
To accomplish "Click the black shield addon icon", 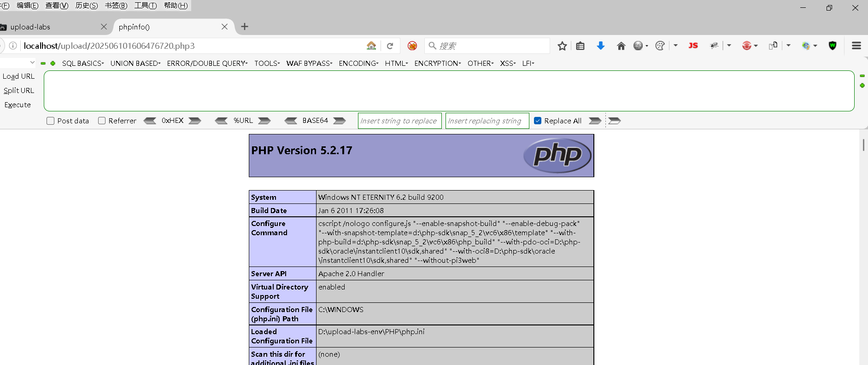I will (x=833, y=46).
